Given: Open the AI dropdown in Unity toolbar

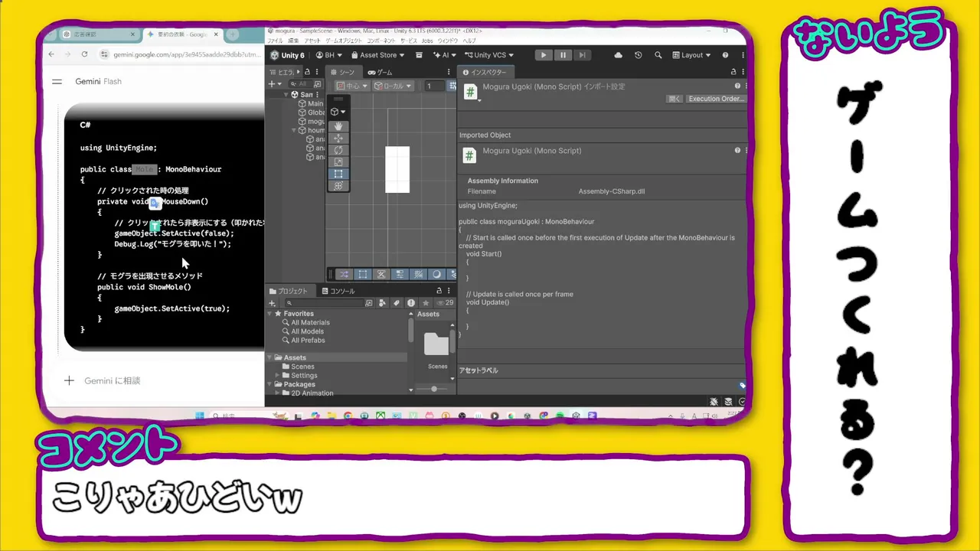Looking at the screenshot, I should [446, 55].
